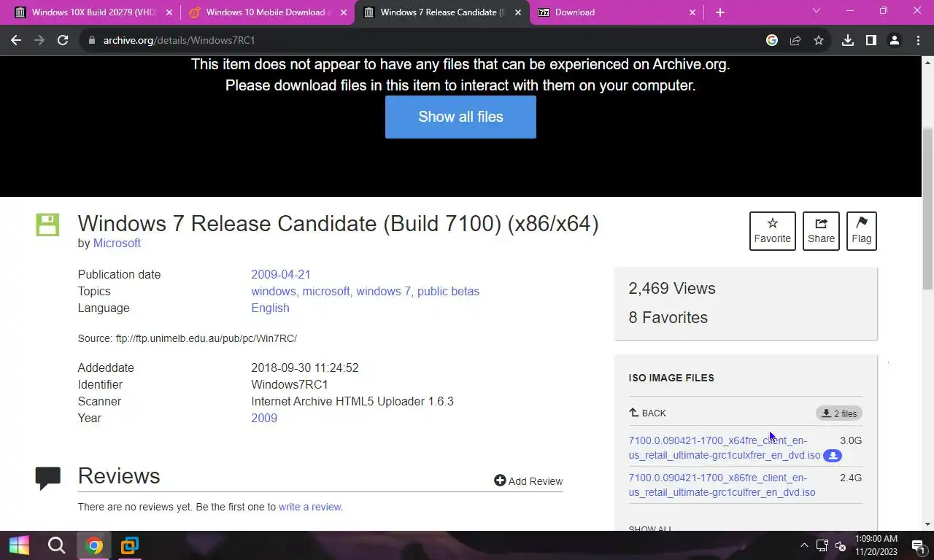Click the Show all files button

[x=460, y=117]
